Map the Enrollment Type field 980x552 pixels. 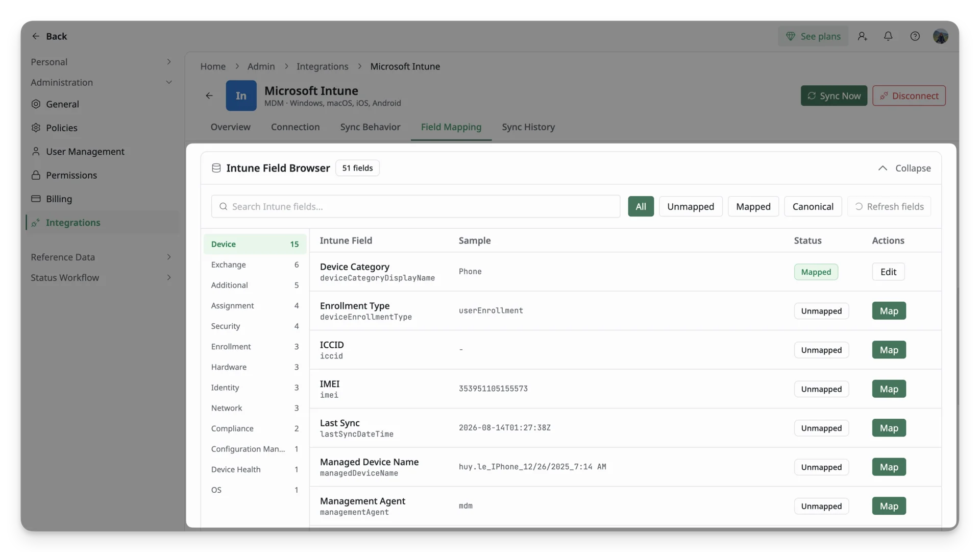pyautogui.click(x=889, y=311)
